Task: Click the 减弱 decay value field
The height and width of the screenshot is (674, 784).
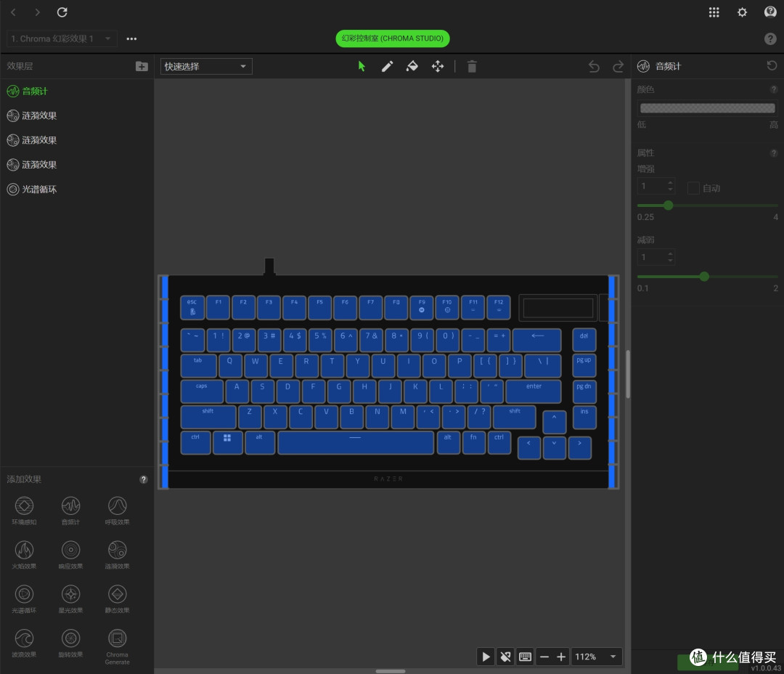Action: coord(656,257)
